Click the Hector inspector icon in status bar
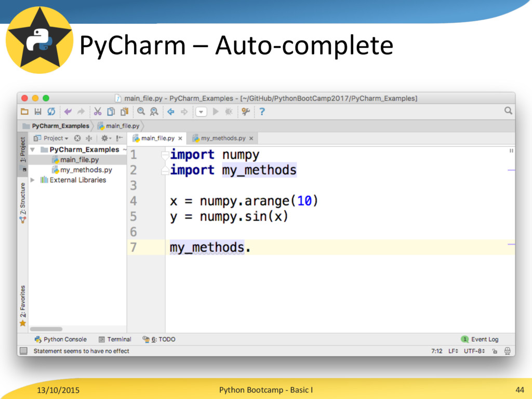The height and width of the screenshot is (399, 532). click(507, 351)
